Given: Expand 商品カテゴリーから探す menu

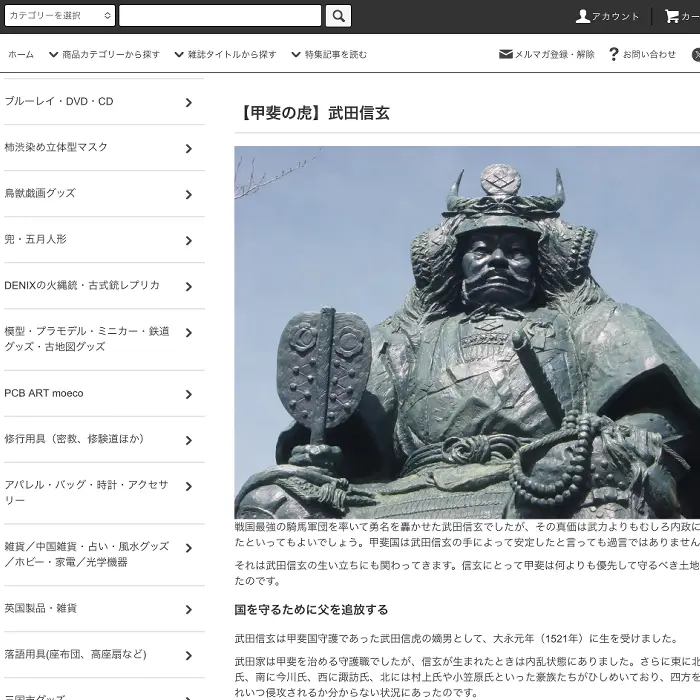Looking at the screenshot, I should [x=104, y=54].
